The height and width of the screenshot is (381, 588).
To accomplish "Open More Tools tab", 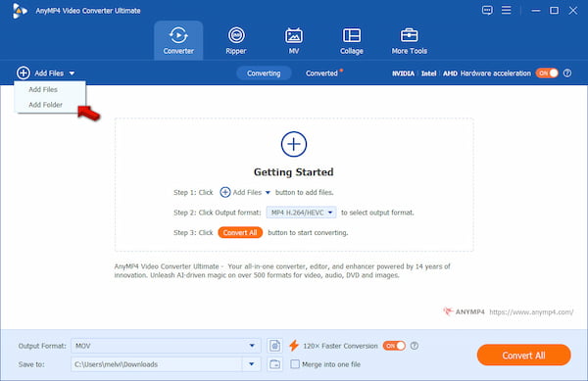I will [409, 40].
